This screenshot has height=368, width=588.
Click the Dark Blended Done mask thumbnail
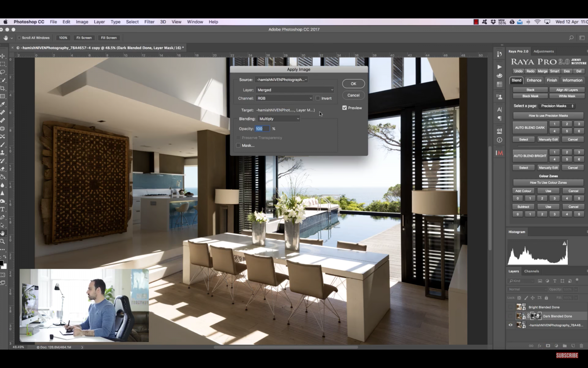[536, 316]
